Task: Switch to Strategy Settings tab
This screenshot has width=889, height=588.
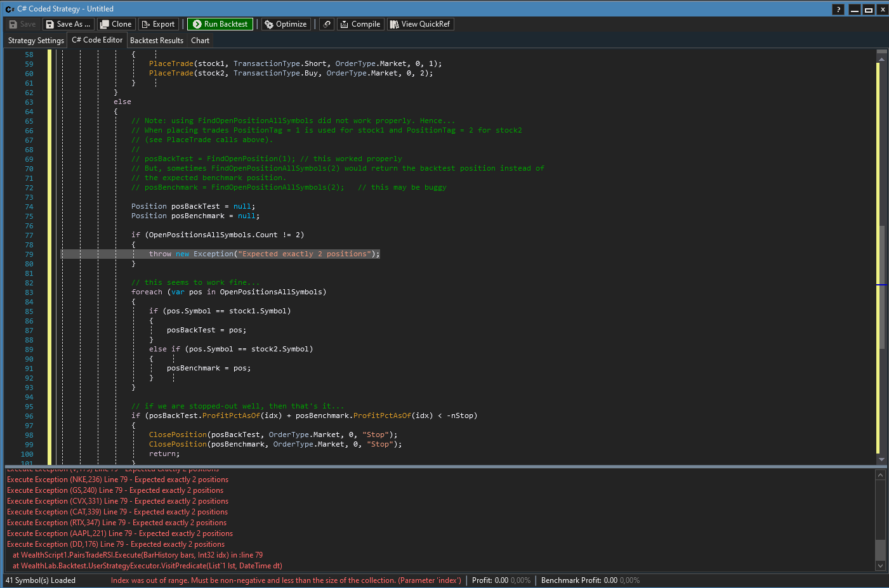Action: click(x=36, y=41)
